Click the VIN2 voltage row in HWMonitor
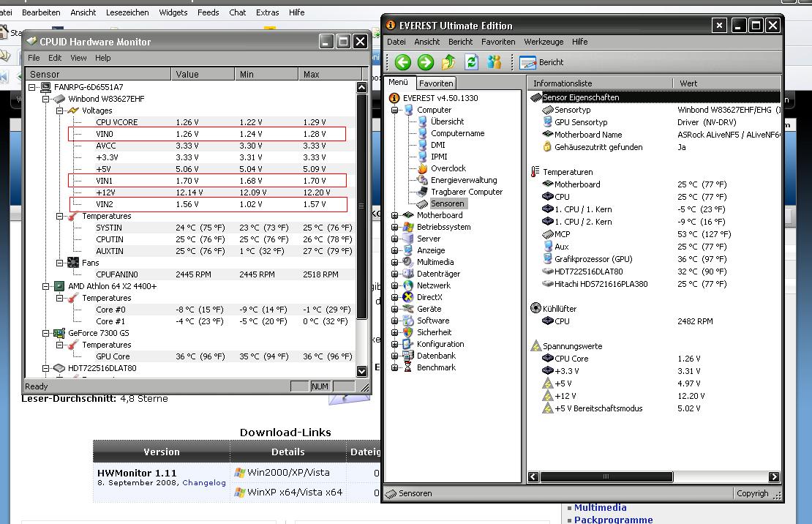Image resolution: width=812 pixels, height=524 pixels. coord(208,204)
